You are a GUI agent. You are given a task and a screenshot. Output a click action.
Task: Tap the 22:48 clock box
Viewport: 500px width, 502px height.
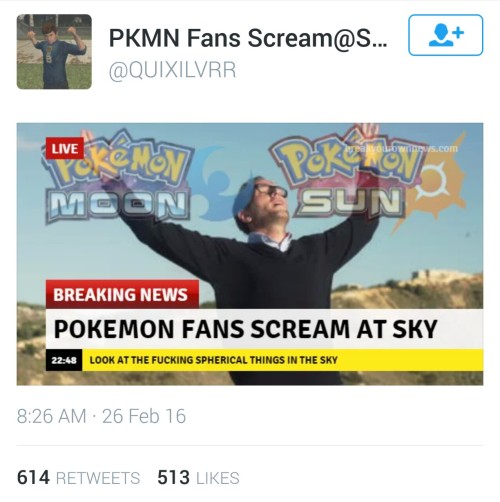point(64,360)
